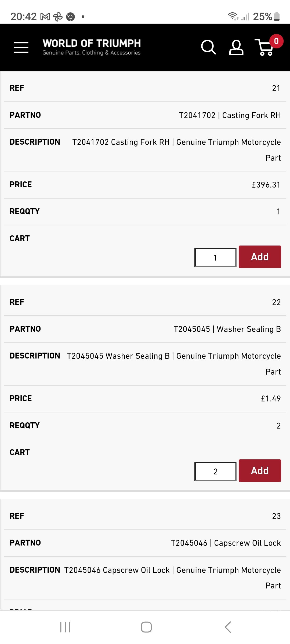Image resolution: width=290 pixels, height=644 pixels.
Task: Add Washer Sealing B to cart
Action: coord(260,471)
